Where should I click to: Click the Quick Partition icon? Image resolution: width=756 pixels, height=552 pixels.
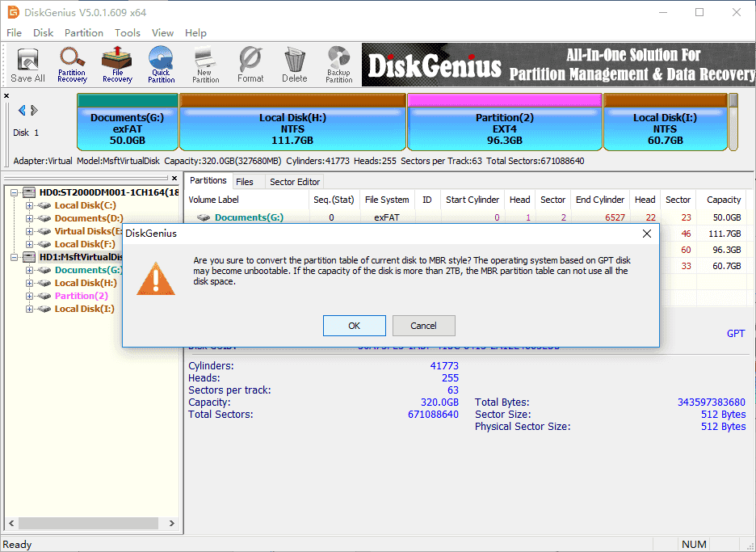161,64
